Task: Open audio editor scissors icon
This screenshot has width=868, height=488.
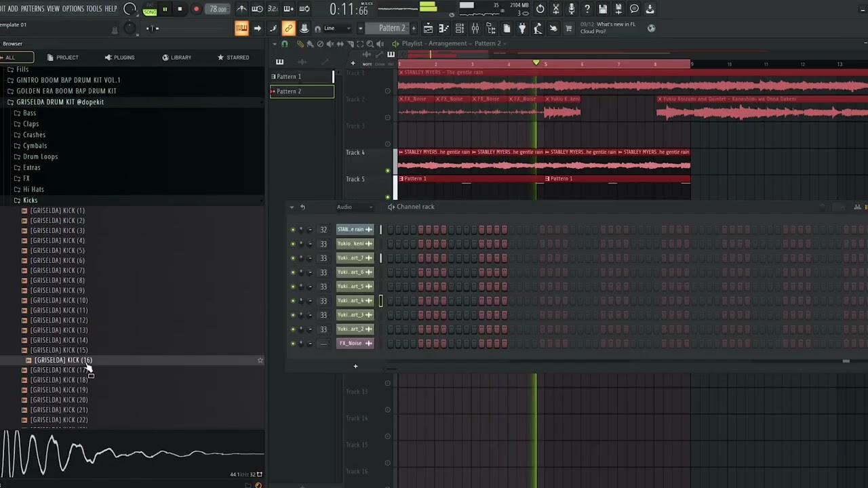Action: pyautogui.click(x=556, y=9)
